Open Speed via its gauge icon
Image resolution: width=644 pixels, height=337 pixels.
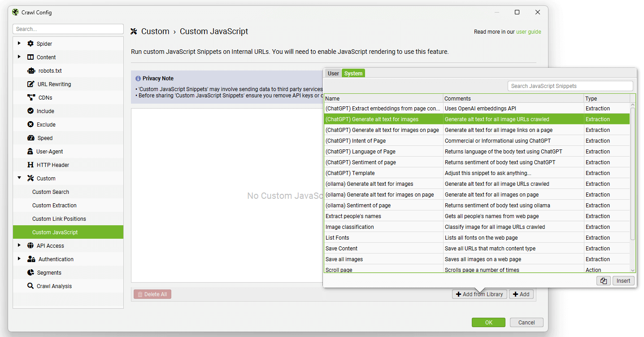(30, 138)
